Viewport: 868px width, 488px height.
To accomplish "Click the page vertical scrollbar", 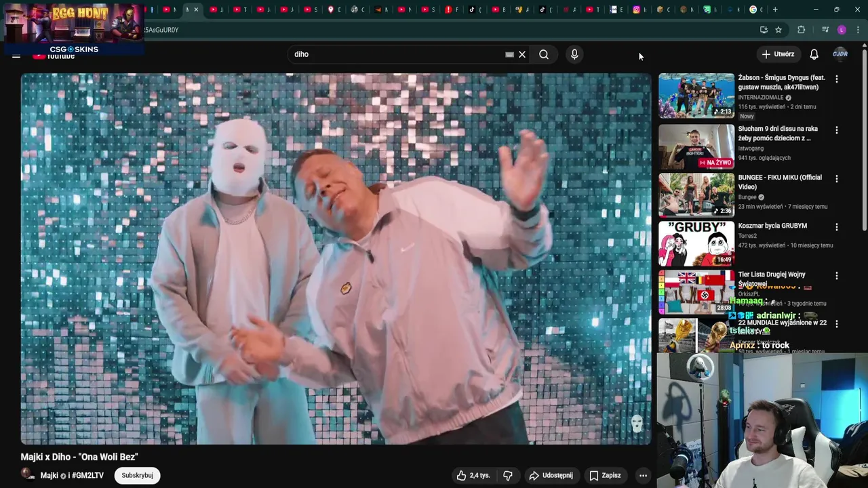I will [864, 139].
